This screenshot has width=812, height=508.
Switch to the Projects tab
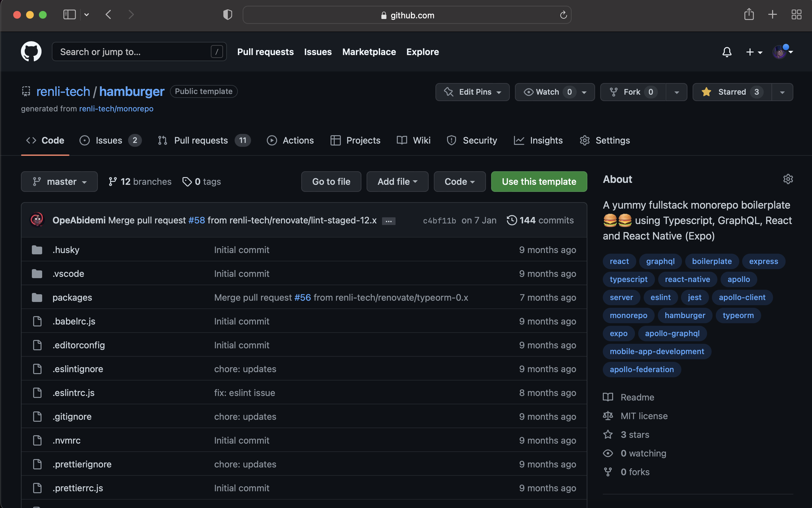click(355, 140)
